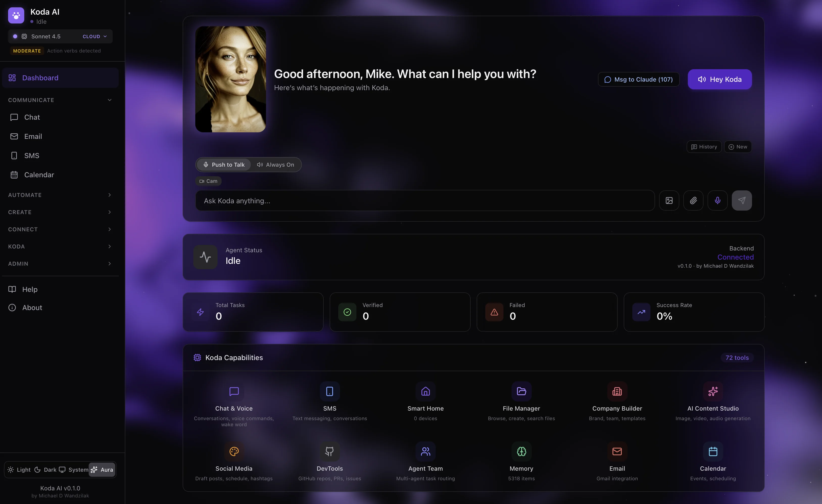The width and height of the screenshot is (822, 504).
Task: Open Email in the sidebar
Action: [60, 136]
